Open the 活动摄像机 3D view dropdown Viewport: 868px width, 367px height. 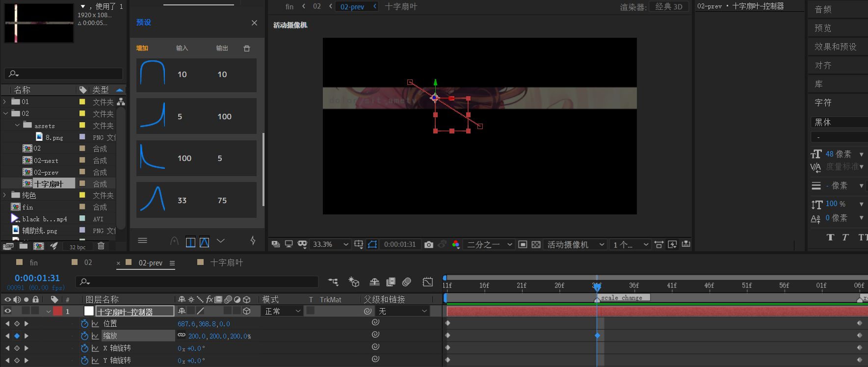click(x=576, y=244)
